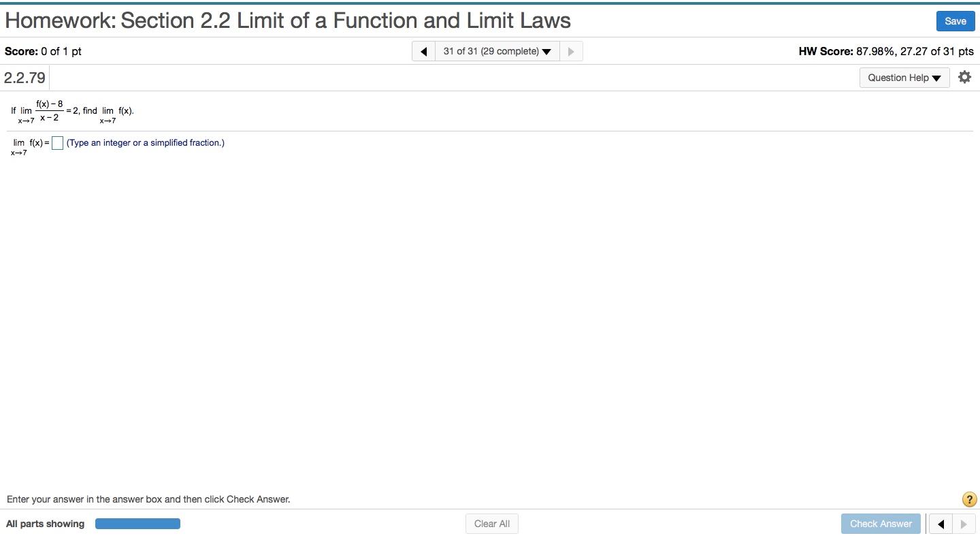Click the 'All parts showing' label
Viewport: 980px width, 538px height.
coord(45,524)
